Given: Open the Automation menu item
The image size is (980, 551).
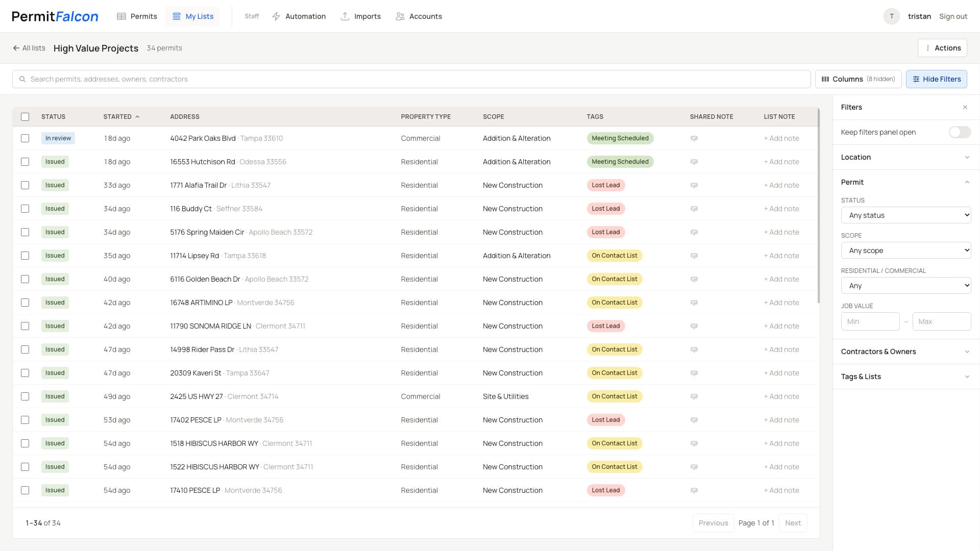Looking at the screenshot, I should tap(299, 16).
